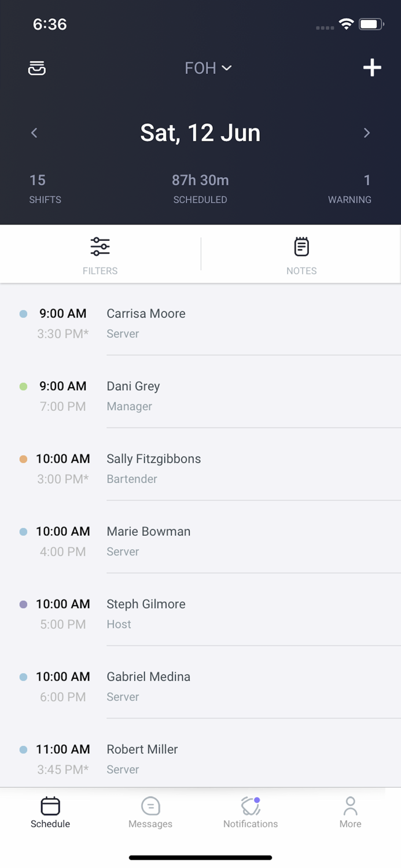Open the FOH department dropdown
This screenshot has width=401, height=868.
coord(207,68)
